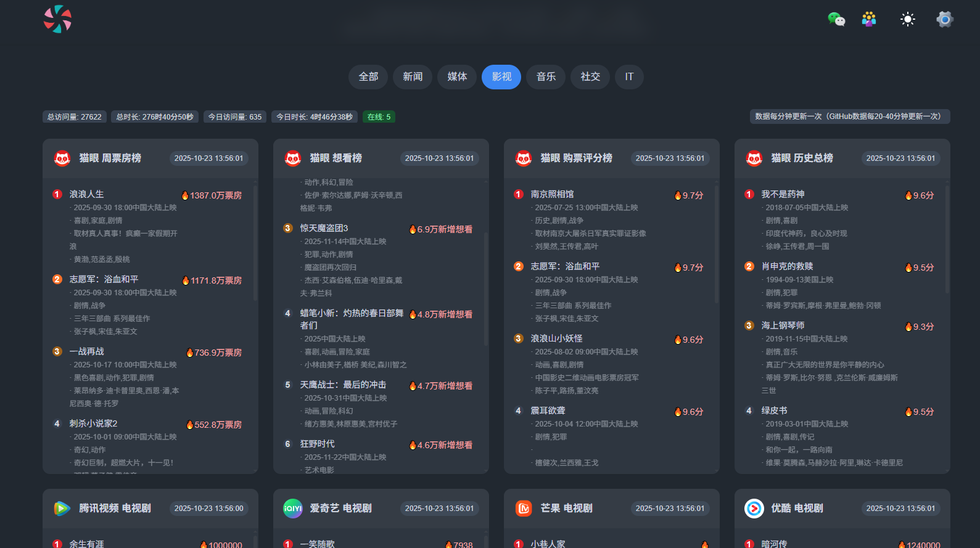Open 南京照相馆 in the rating list

click(x=552, y=194)
